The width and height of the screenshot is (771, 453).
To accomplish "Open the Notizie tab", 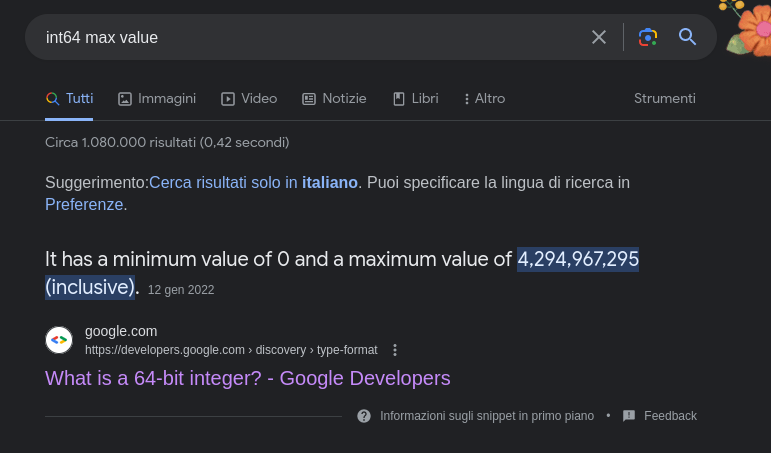I will tap(334, 98).
